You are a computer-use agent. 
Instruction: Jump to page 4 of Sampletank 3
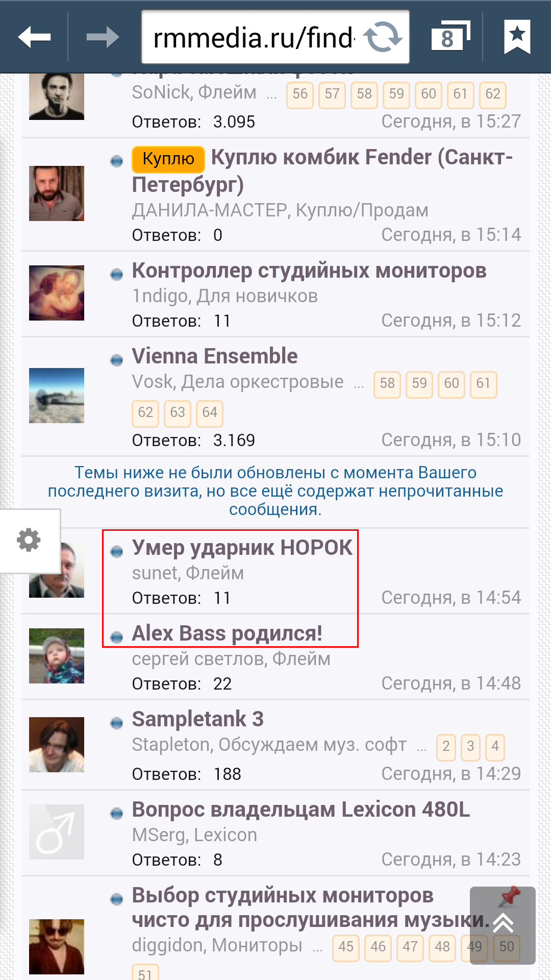tap(495, 747)
